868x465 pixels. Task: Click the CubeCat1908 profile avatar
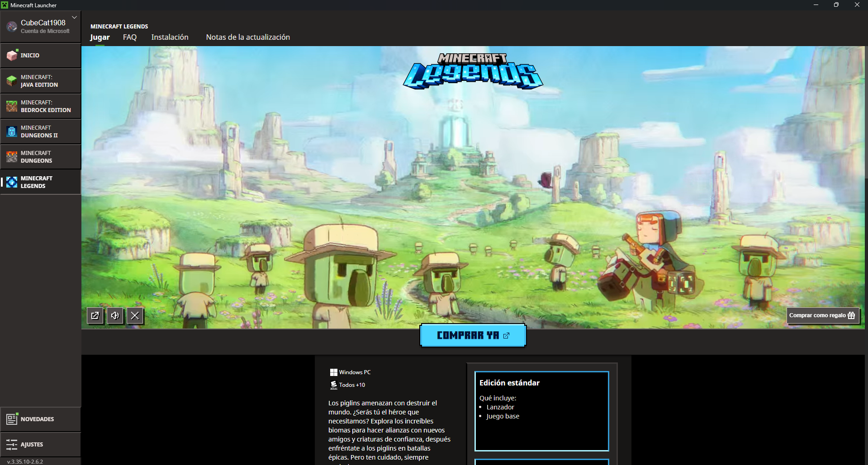[x=12, y=27]
